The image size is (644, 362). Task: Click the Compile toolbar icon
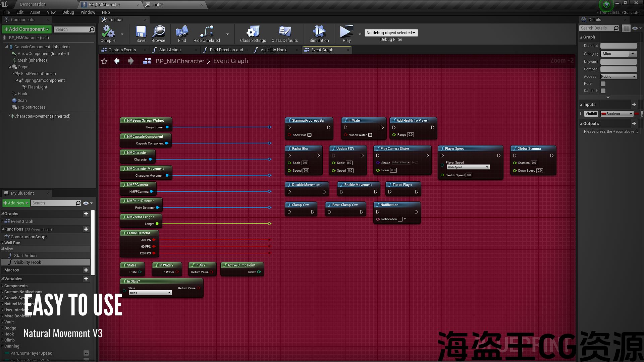pyautogui.click(x=108, y=32)
